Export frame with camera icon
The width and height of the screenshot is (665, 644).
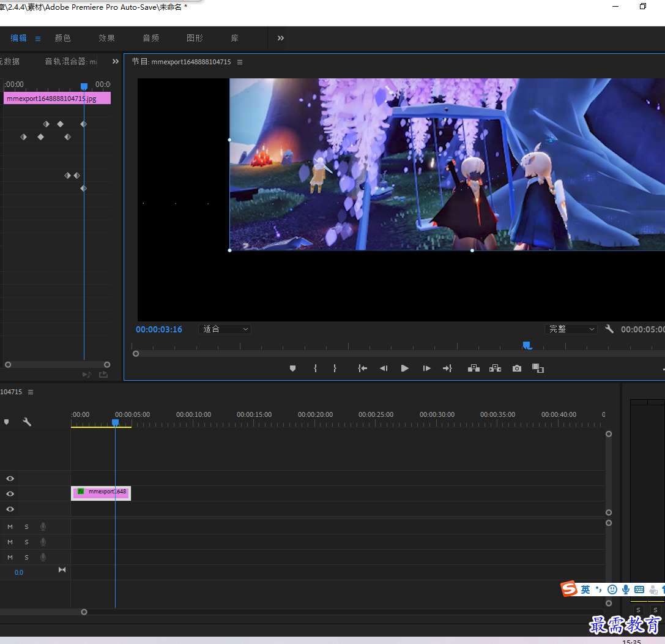coord(516,369)
